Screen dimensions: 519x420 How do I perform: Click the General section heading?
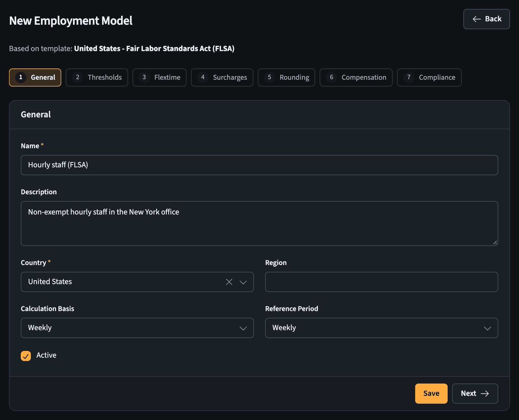(36, 114)
